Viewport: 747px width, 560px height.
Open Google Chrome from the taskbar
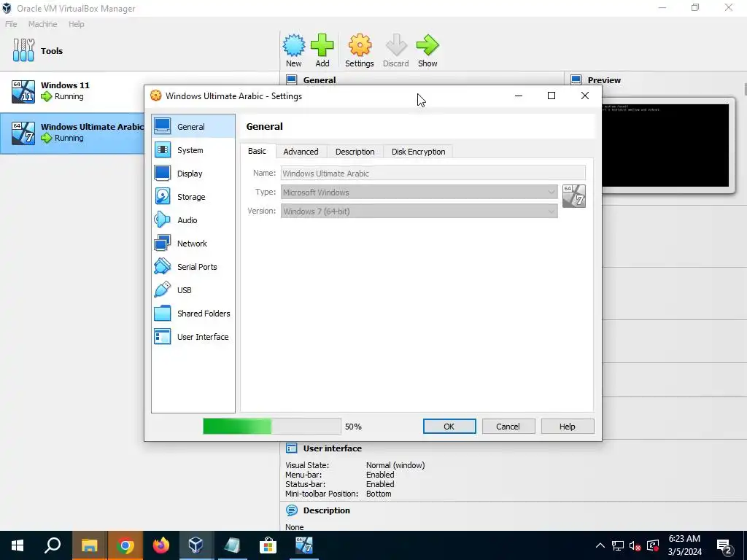pyautogui.click(x=125, y=545)
